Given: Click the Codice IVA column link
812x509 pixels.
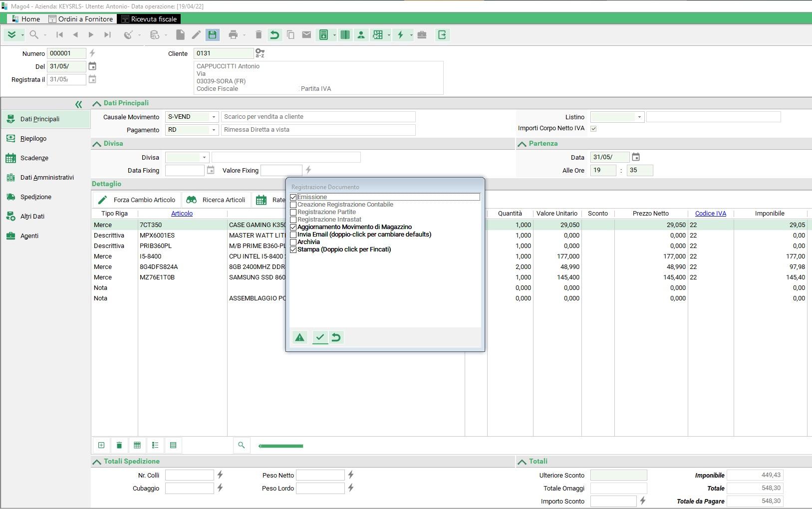Looking at the screenshot, I should coord(711,214).
